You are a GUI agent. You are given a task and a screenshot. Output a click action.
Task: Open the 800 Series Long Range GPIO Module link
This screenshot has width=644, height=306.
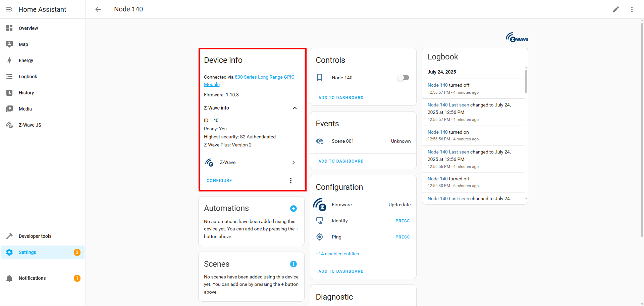point(249,81)
